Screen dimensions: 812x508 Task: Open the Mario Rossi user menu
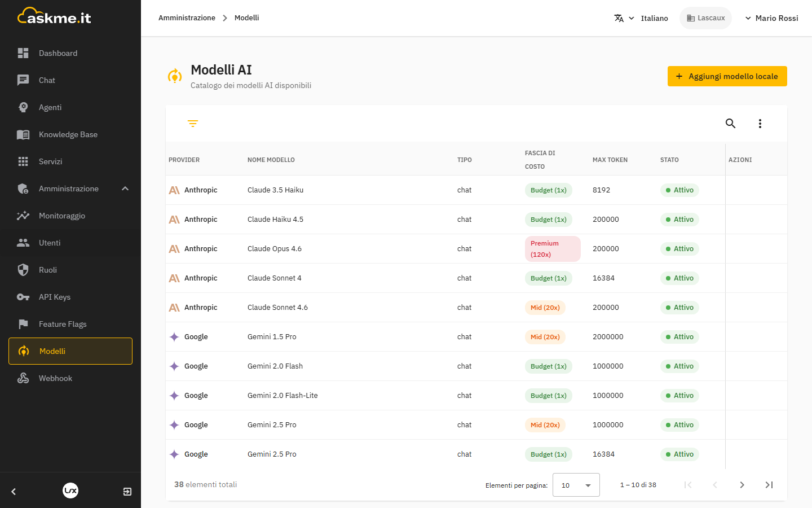coord(771,18)
